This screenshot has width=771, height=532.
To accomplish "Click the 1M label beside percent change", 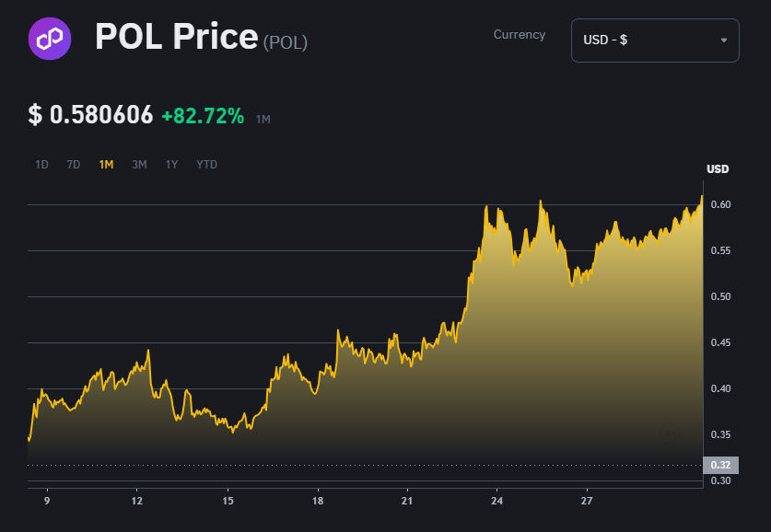I will [263, 120].
